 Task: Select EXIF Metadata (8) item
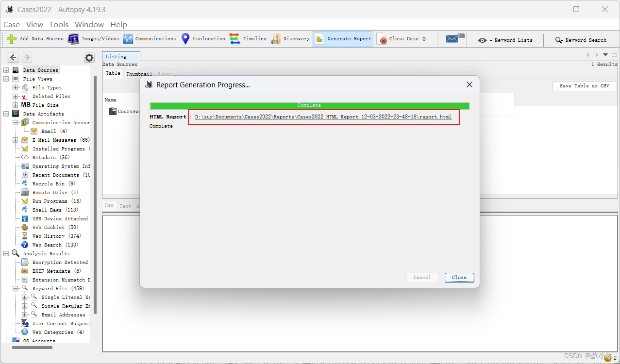57,271
